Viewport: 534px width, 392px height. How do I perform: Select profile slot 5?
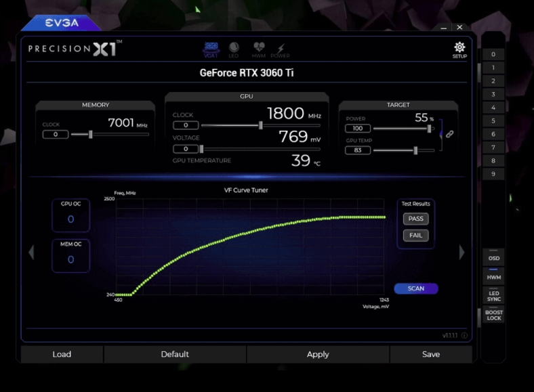tap(493, 121)
